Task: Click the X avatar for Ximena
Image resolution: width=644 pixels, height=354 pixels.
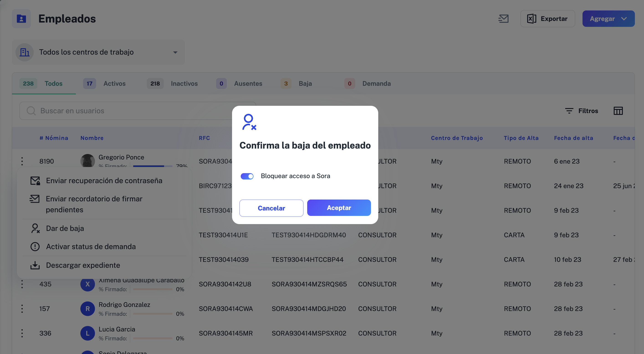Action: 87,284
